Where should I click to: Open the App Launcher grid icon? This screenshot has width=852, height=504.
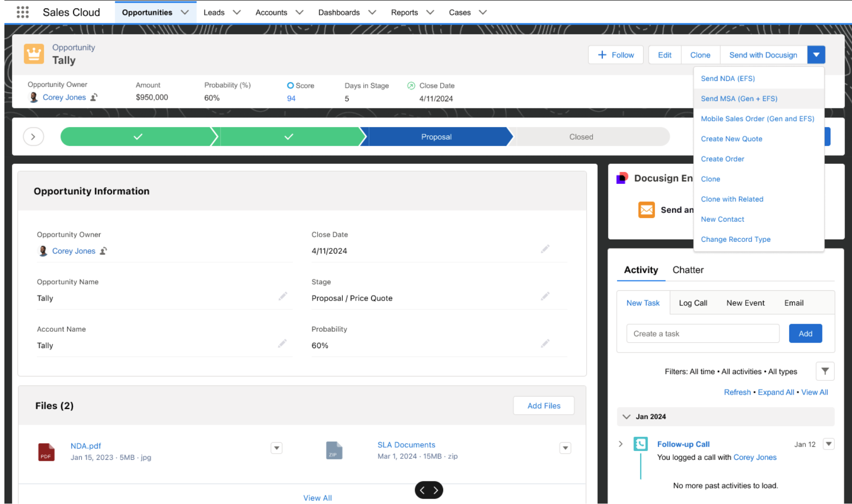(23, 12)
